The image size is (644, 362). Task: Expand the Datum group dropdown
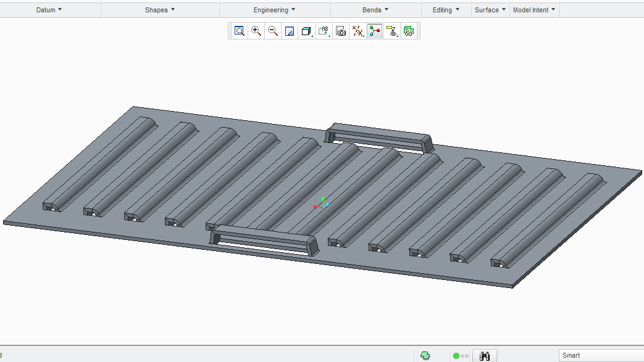coord(49,10)
